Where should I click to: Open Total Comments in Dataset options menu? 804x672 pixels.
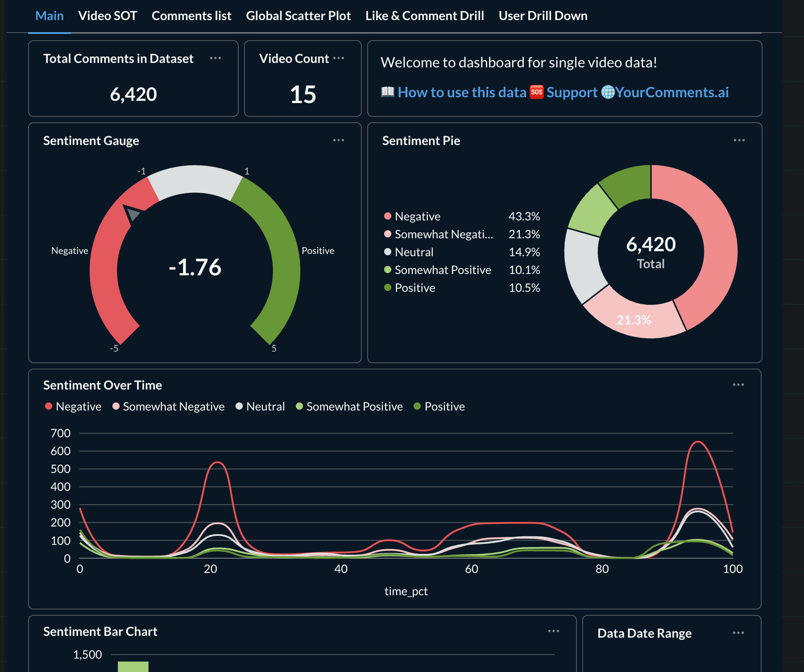216,58
